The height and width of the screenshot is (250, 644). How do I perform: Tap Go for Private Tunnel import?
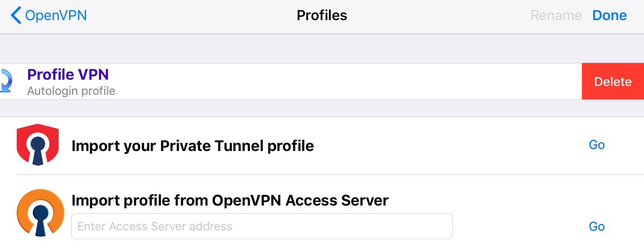click(x=597, y=145)
